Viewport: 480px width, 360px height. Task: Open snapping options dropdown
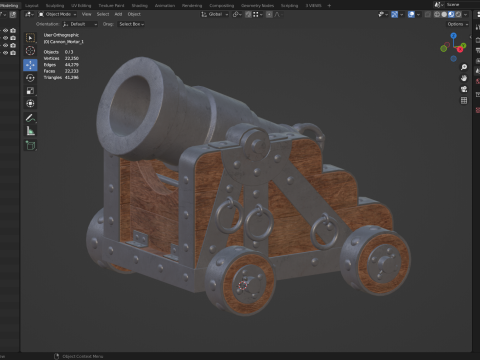(258, 14)
